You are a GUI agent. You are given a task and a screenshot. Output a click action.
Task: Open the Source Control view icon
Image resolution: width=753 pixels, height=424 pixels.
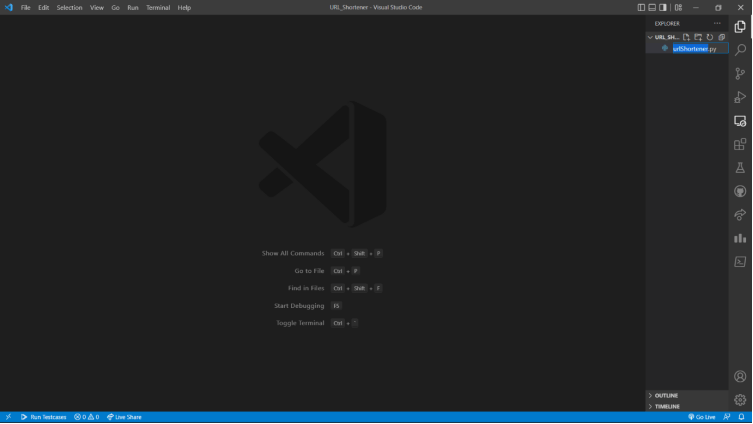point(740,73)
